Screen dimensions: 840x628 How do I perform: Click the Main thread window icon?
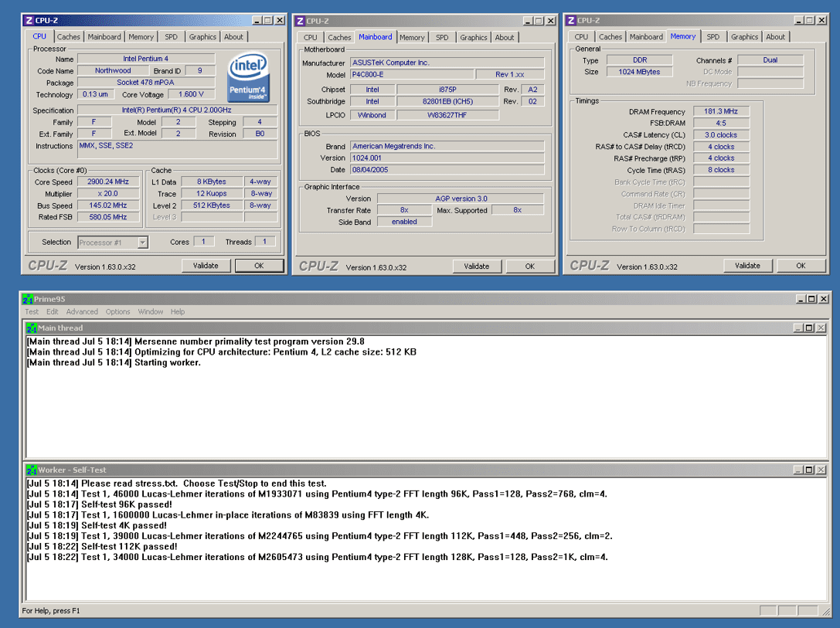32,328
